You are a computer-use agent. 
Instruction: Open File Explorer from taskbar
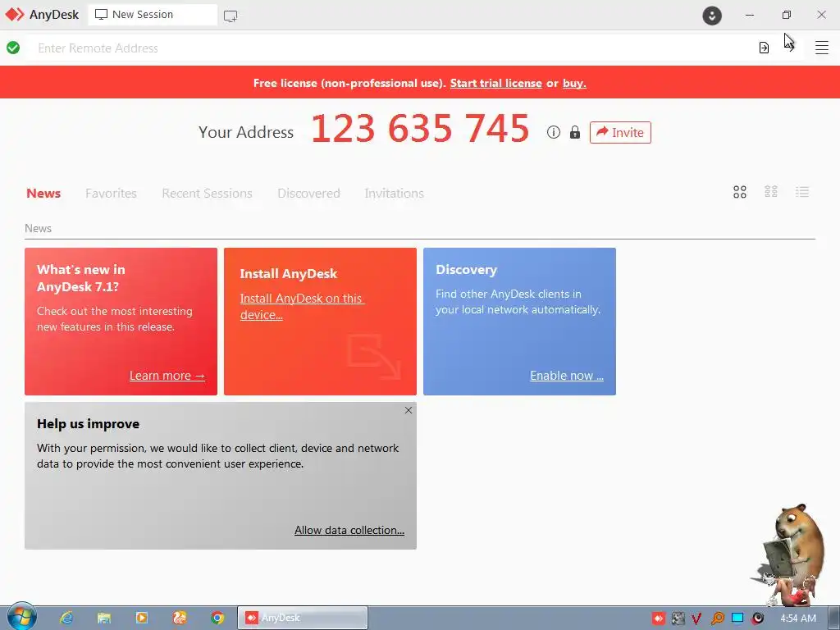[104, 618]
